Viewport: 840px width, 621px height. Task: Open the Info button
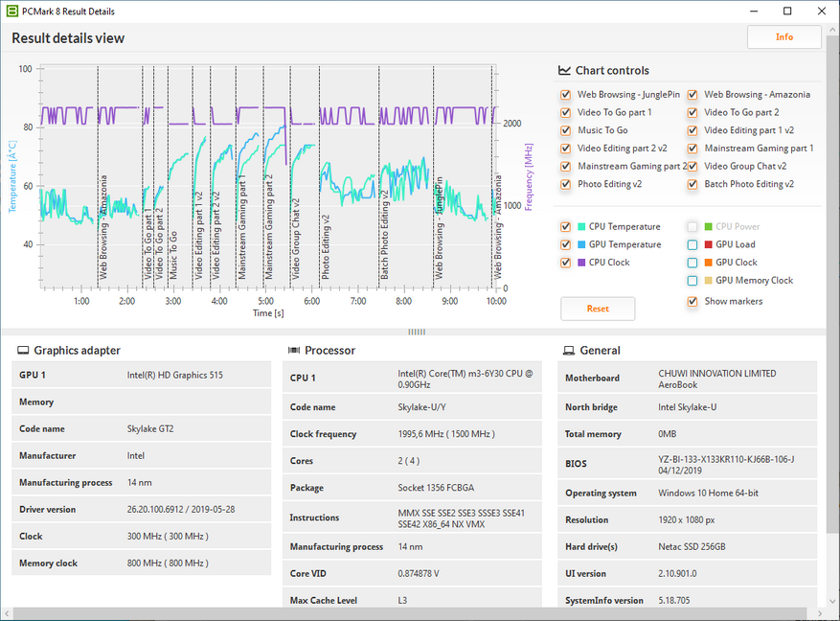coord(783,37)
